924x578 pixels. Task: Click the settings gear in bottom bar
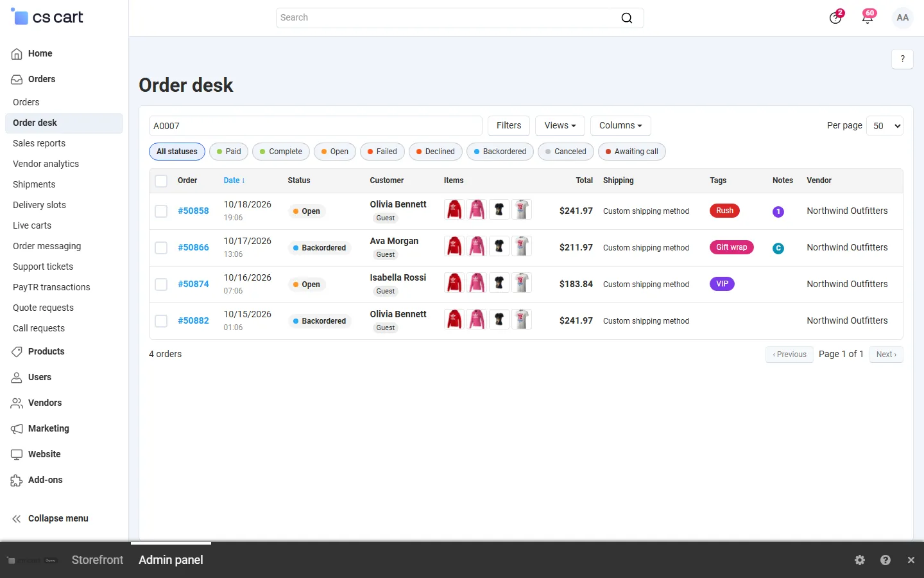point(860,560)
